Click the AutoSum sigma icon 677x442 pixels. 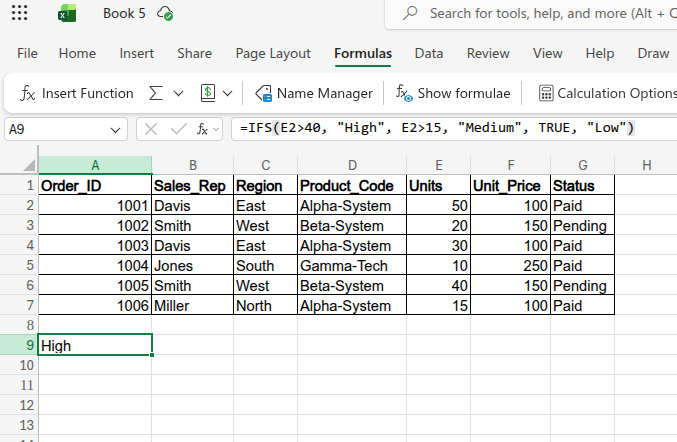[x=156, y=93]
